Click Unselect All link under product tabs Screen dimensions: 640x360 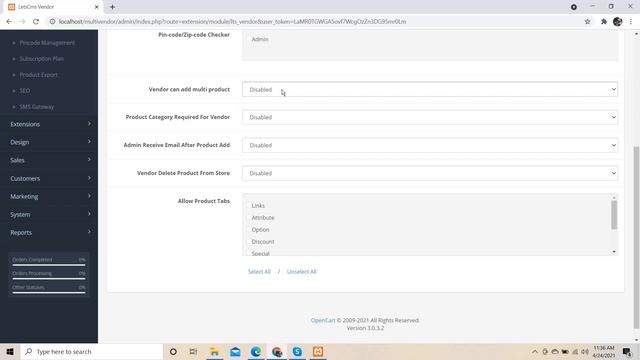[302, 271]
